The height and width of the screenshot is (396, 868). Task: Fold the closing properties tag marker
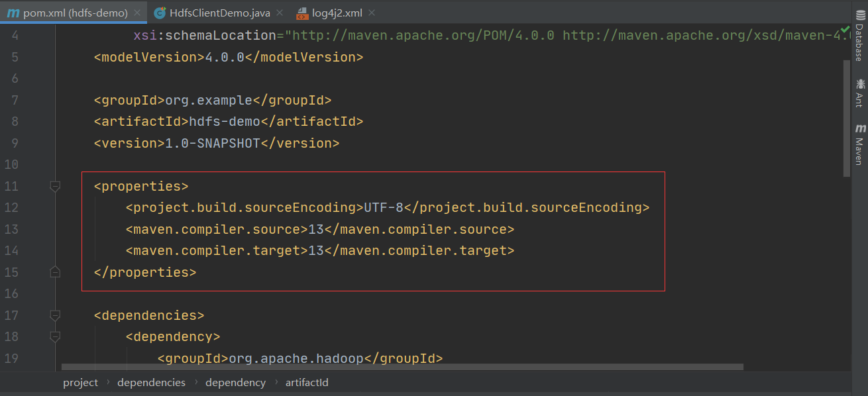[55, 272]
